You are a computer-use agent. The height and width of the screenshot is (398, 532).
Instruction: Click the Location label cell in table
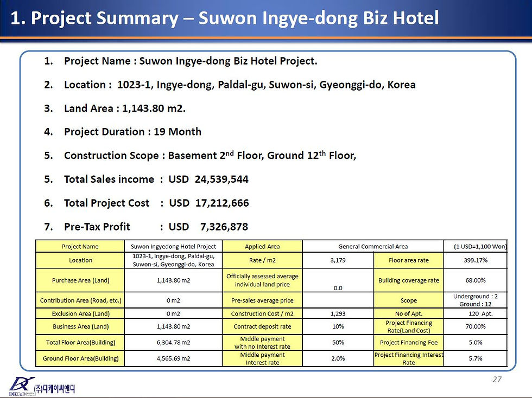pos(80,260)
